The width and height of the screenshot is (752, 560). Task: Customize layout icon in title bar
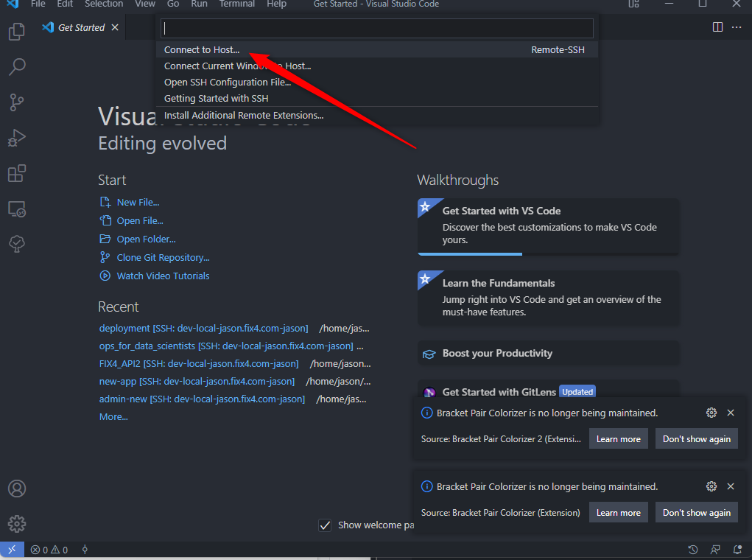633,4
